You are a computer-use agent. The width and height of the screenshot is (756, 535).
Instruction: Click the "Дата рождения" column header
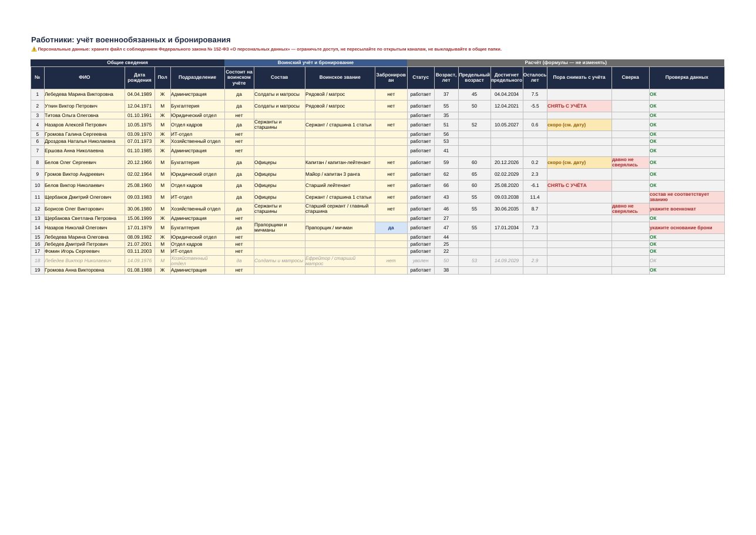140,78
